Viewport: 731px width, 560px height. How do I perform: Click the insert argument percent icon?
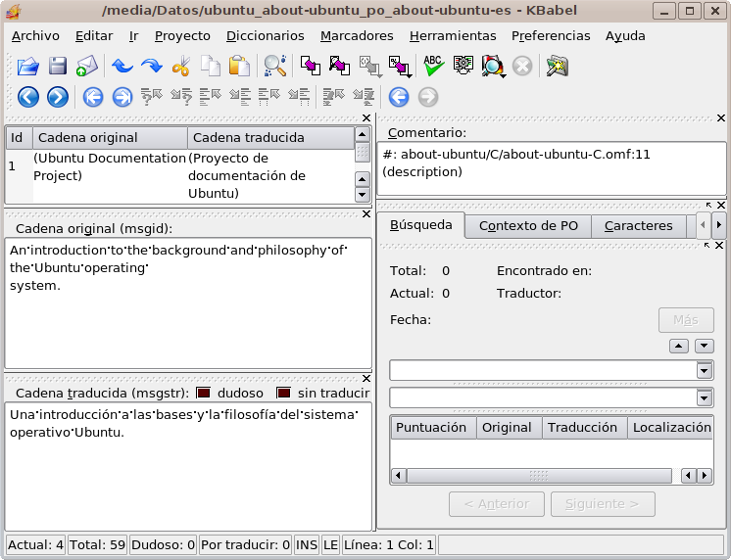point(401,67)
